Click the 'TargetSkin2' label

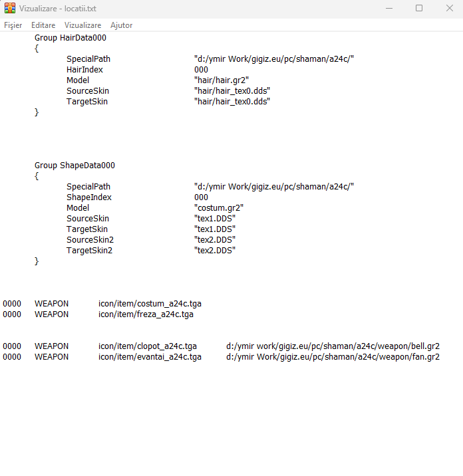point(89,250)
